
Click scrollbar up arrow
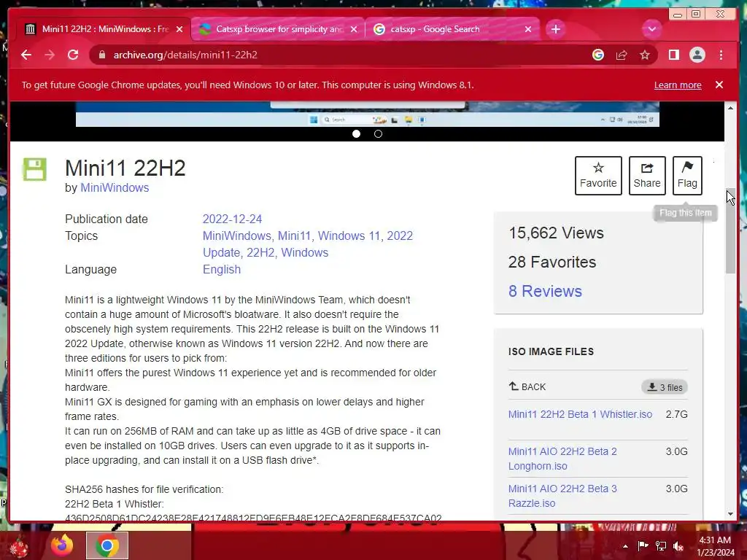730,108
